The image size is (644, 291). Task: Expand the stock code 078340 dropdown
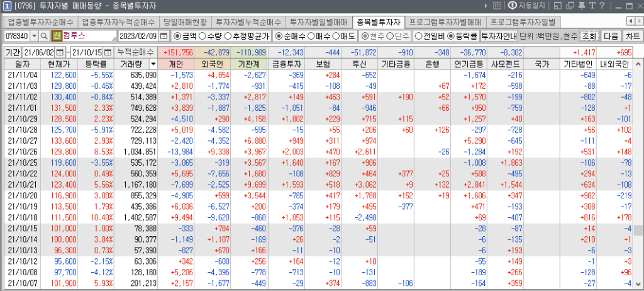click(x=33, y=36)
